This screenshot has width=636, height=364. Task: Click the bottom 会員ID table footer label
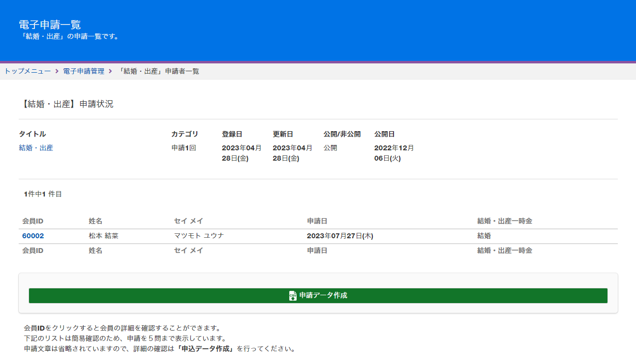tap(33, 251)
